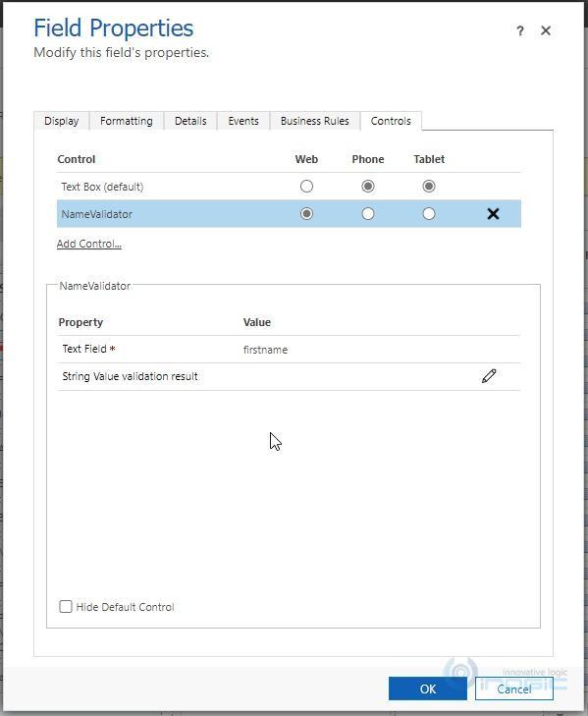
Task: Go to the Details tab
Action: [190, 121]
